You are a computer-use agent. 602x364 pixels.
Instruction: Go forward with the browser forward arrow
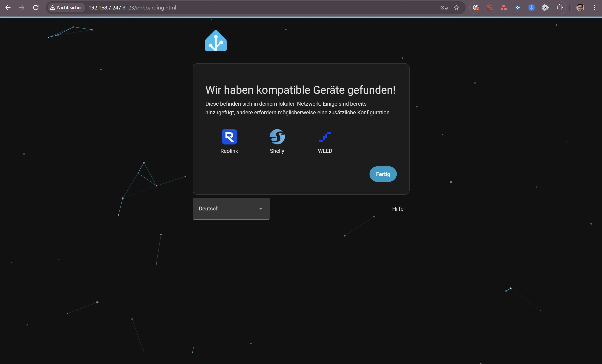[x=22, y=8]
